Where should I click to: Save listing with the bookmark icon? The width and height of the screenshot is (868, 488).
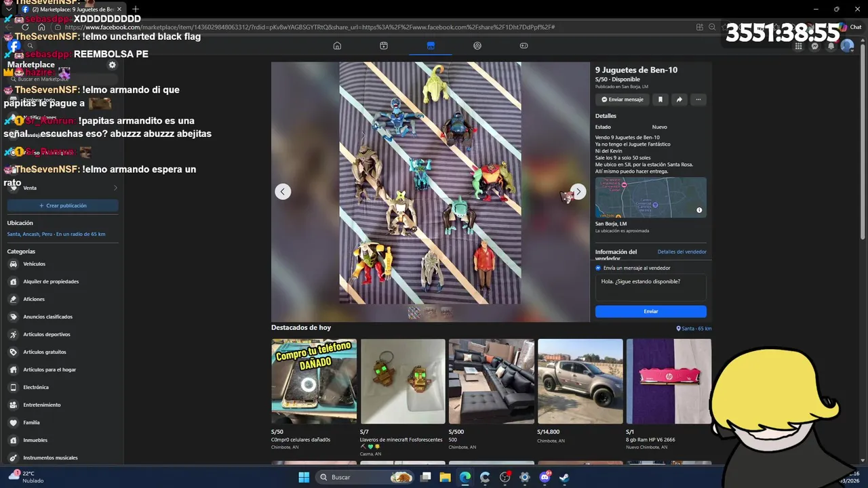(660, 100)
